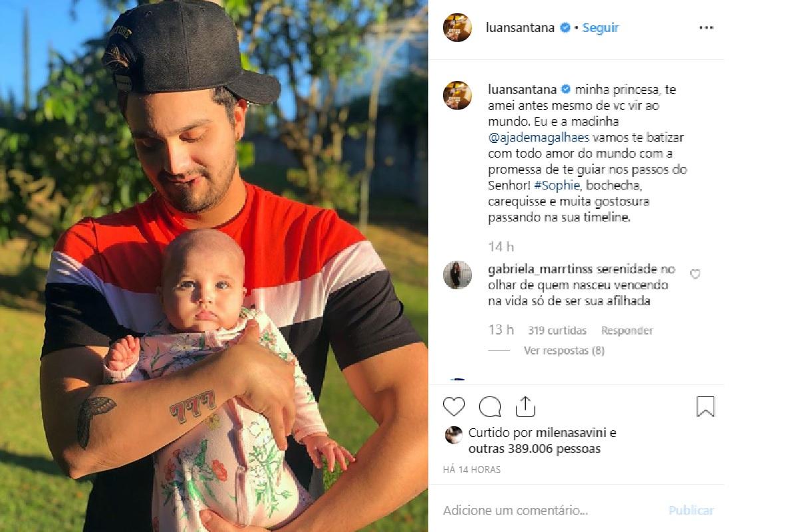Save post with bookmark icon
The height and width of the screenshot is (532, 798).
(706, 406)
